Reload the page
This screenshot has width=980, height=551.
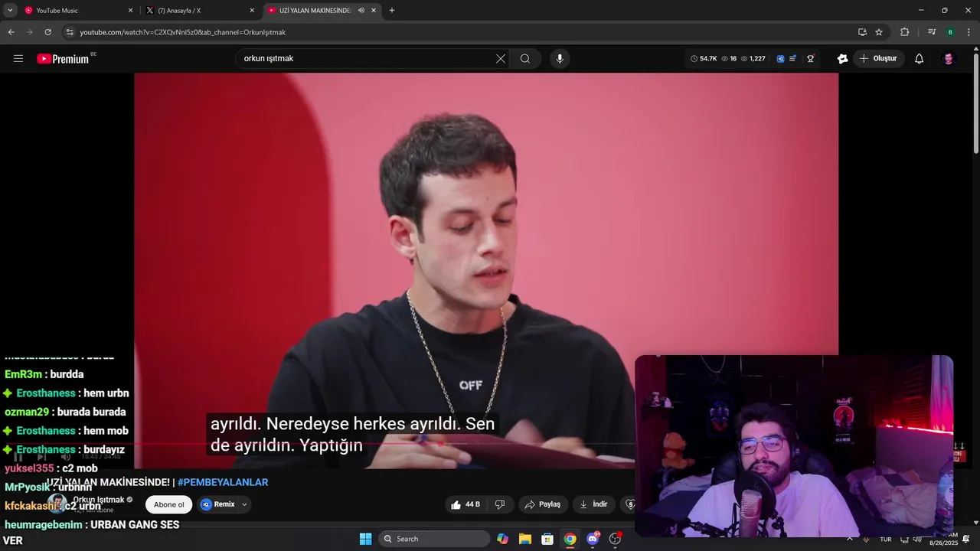coord(47,32)
